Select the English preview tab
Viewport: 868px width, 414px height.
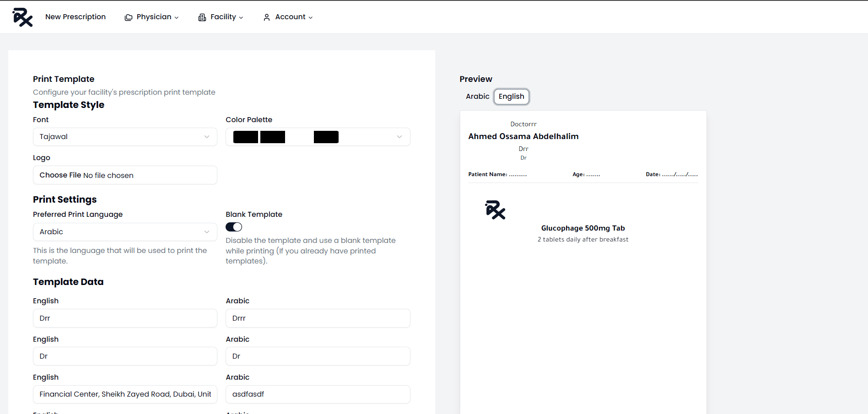click(x=511, y=97)
